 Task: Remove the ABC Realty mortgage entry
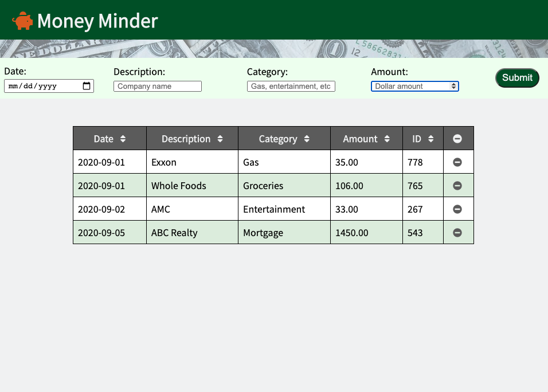[458, 232]
